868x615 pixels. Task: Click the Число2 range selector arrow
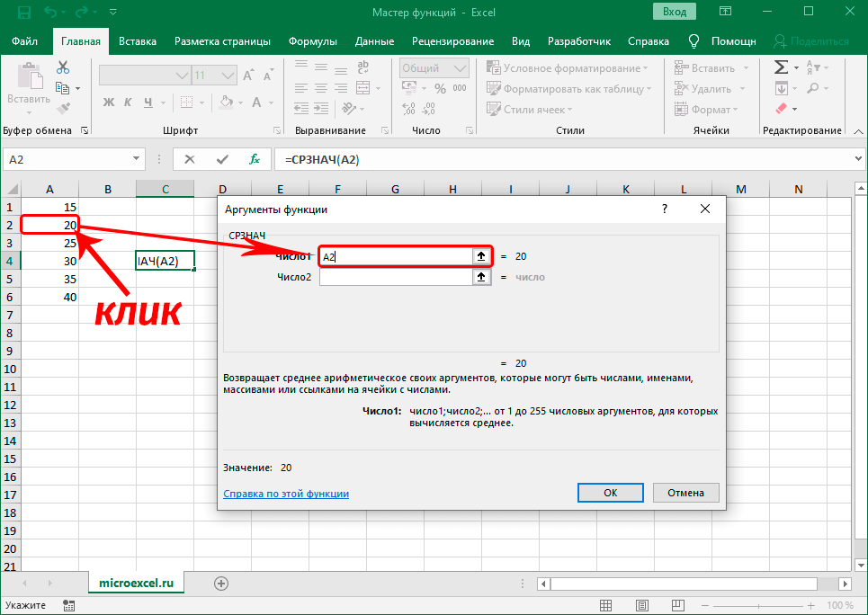[481, 278]
